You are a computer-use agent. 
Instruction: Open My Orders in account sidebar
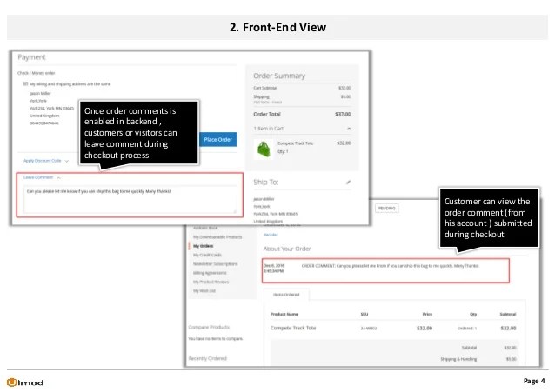click(204, 246)
